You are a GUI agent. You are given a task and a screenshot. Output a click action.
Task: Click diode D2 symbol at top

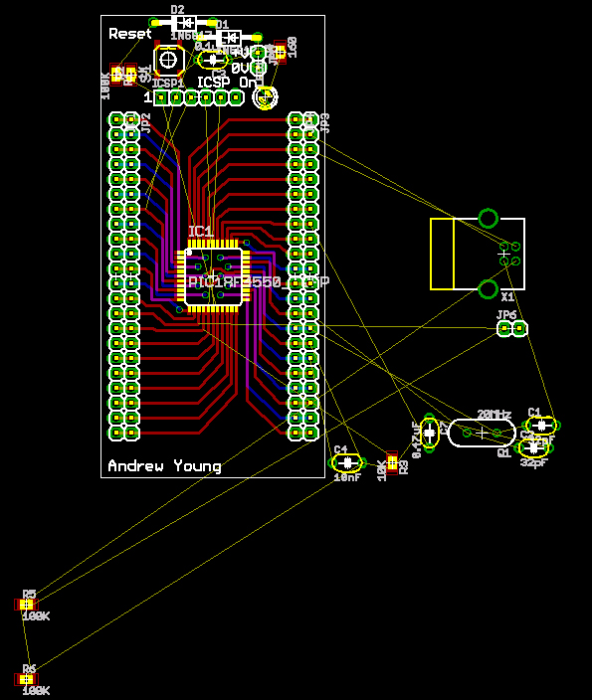[x=184, y=22]
